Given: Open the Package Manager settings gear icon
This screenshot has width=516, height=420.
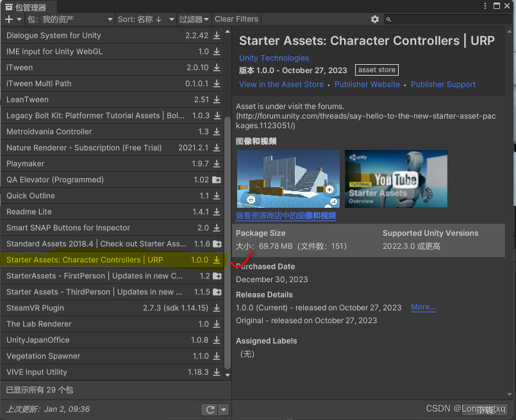Looking at the screenshot, I should 375,19.
